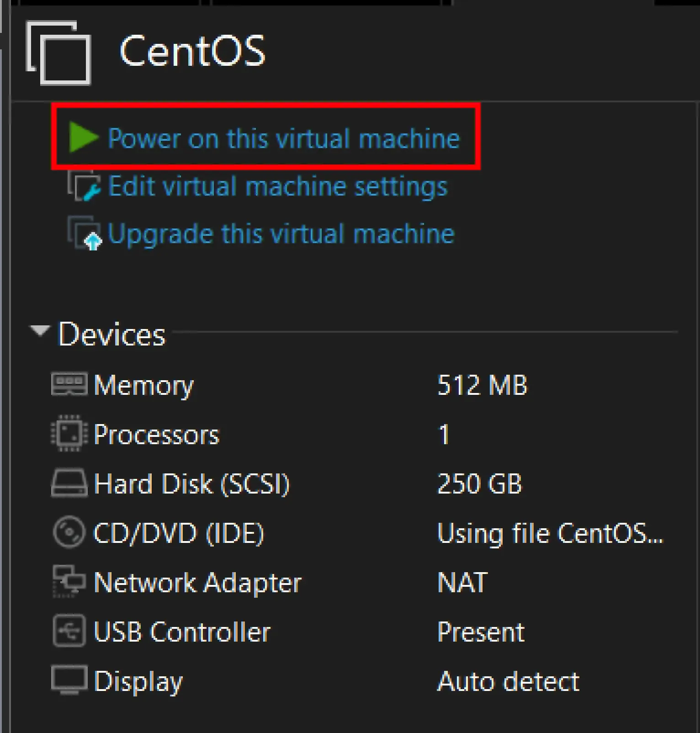Click the CentOS virtual machine icon
Screen dimensions: 700x733
(58, 54)
